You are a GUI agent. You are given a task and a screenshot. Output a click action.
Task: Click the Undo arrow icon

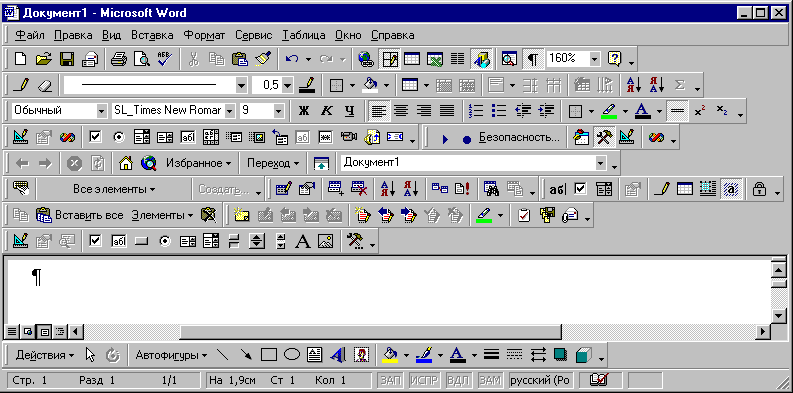[x=292, y=59]
